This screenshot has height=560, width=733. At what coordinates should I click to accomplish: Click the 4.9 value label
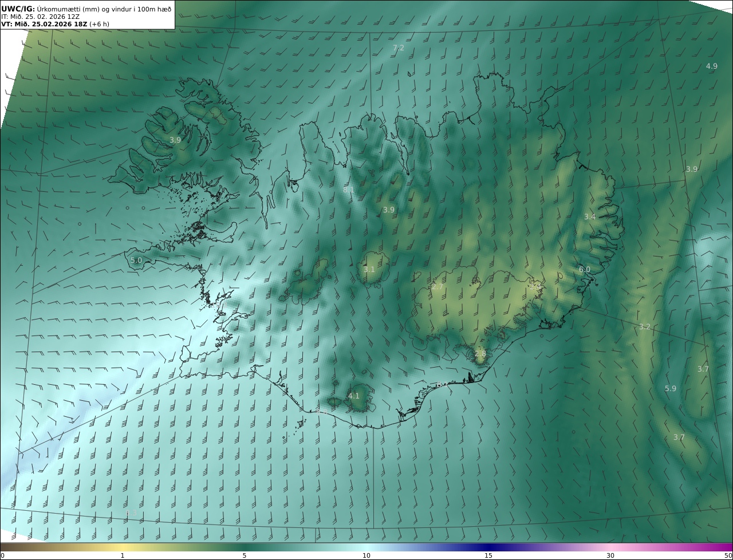[x=712, y=66]
